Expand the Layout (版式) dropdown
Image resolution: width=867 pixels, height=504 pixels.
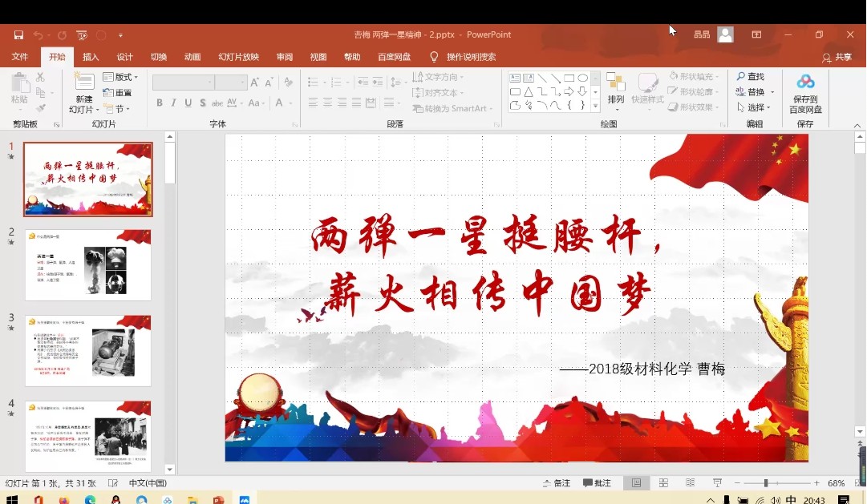point(122,77)
